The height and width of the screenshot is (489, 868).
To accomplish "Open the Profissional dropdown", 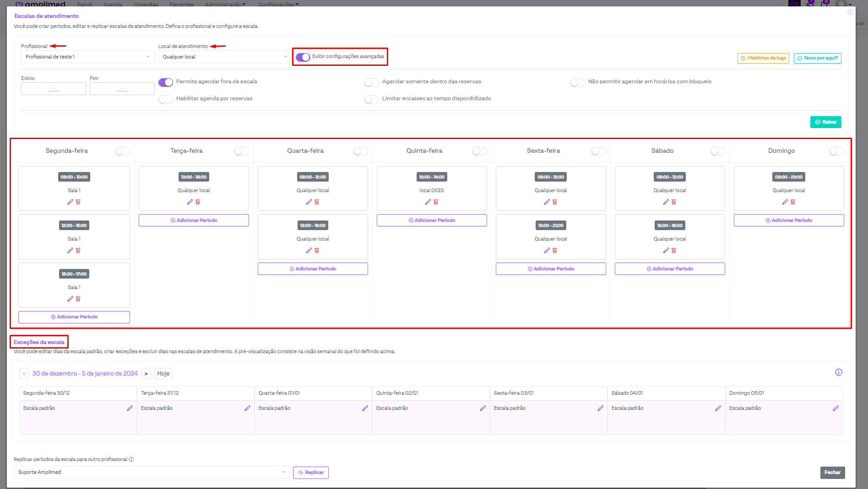I will pyautogui.click(x=87, y=57).
